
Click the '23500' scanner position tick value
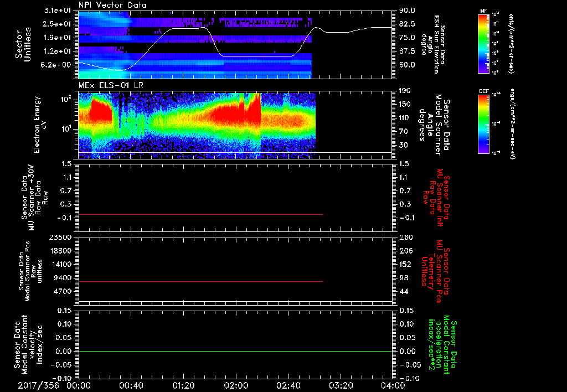[x=60, y=237]
